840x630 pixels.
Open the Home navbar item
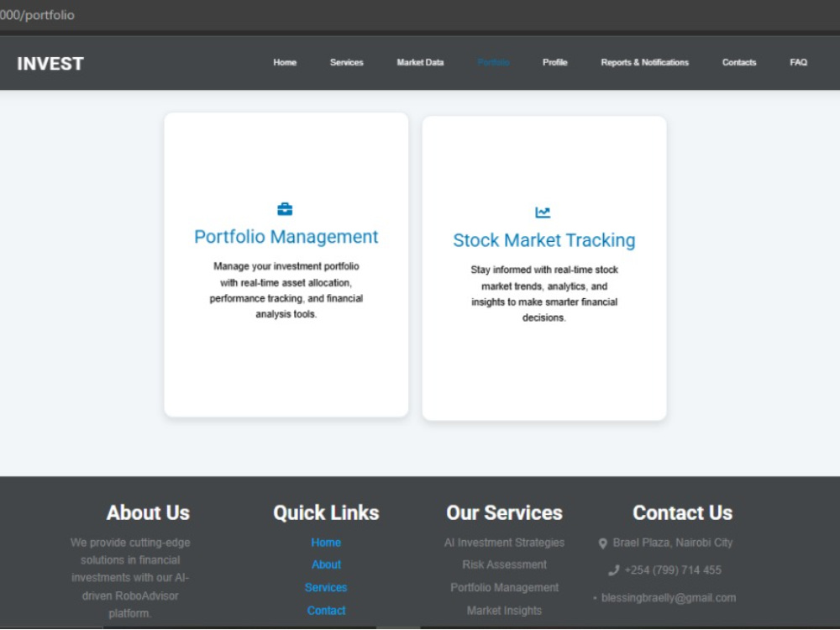285,63
